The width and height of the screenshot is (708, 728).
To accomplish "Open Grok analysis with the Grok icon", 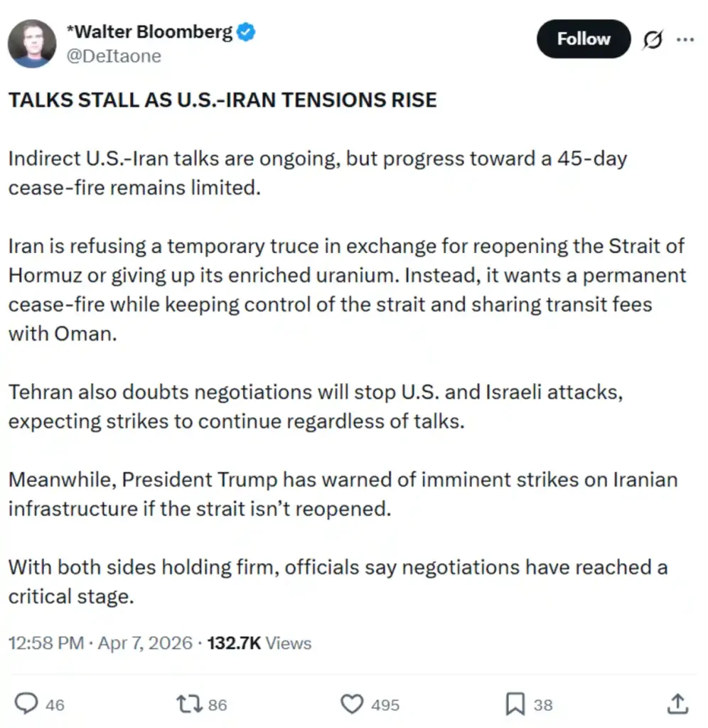I will click(651, 40).
